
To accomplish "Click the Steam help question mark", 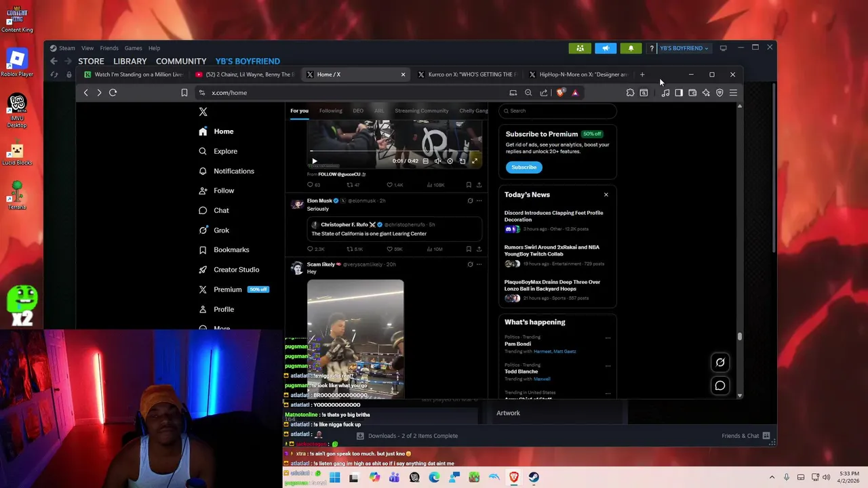I will (652, 48).
